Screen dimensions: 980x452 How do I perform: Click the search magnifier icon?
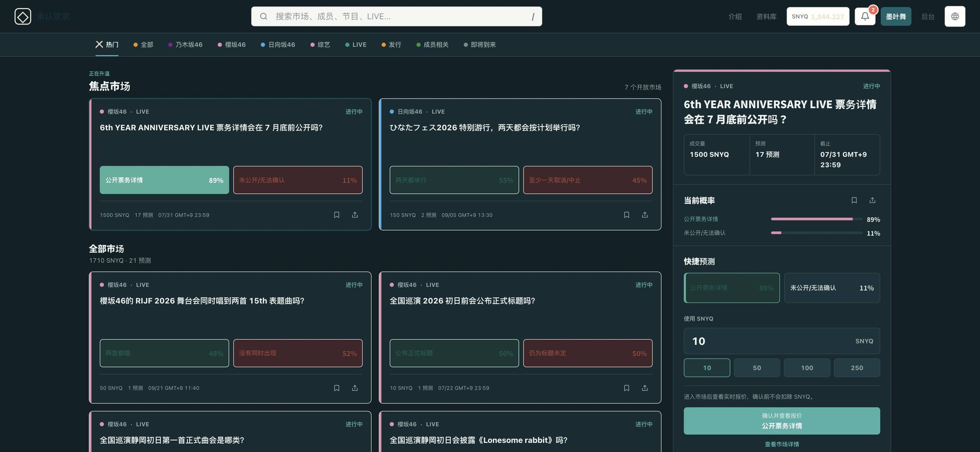coord(263,16)
